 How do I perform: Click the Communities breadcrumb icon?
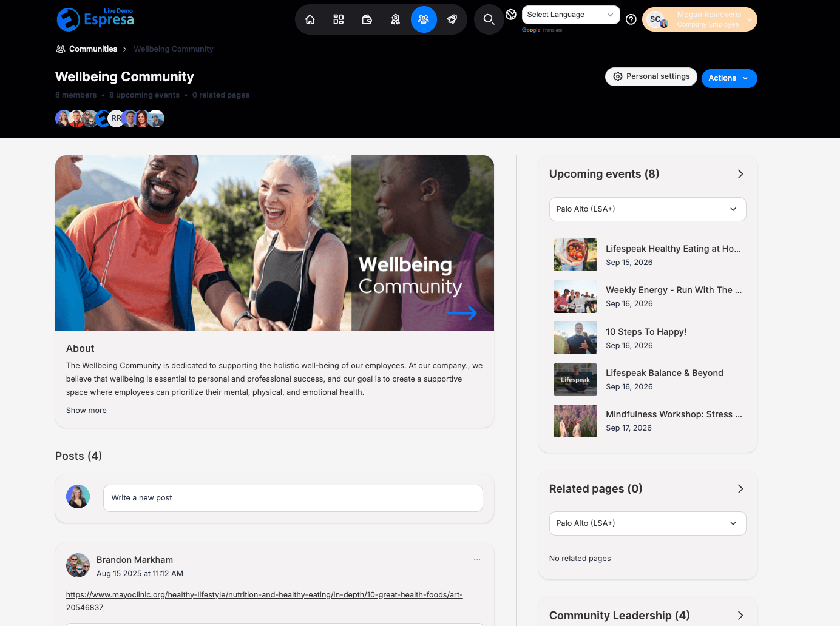(61, 49)
